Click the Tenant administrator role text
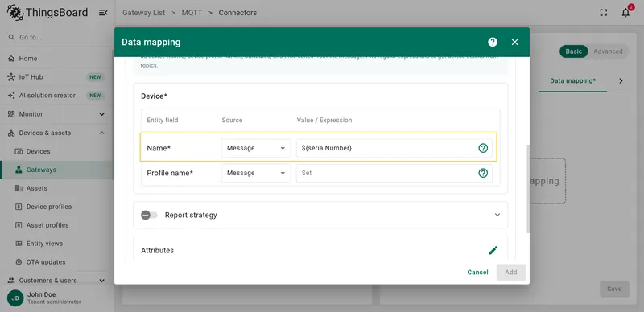 pos(54,302)
